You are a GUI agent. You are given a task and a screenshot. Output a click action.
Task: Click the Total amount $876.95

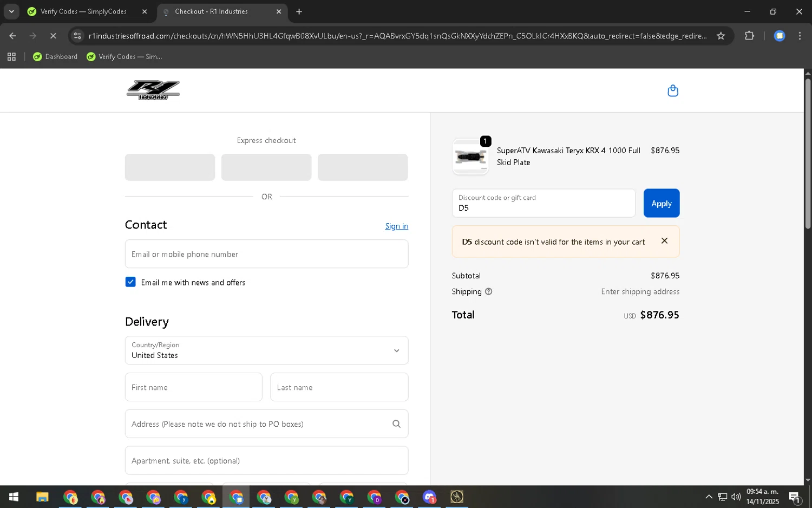659,315
